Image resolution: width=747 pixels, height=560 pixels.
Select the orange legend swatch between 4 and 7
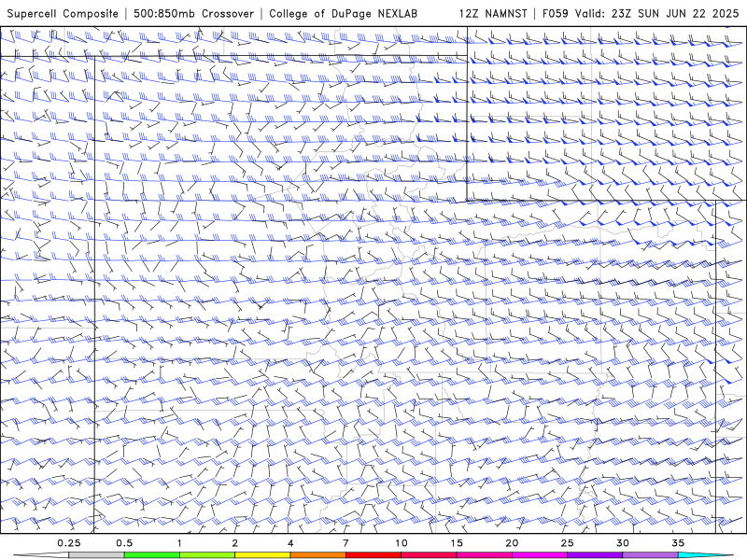point(317,555)
